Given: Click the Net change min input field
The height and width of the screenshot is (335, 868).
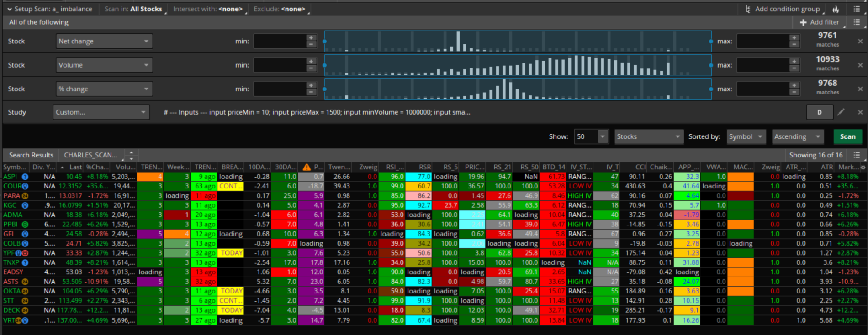Looking at the screenshot, I should [280, 41].
